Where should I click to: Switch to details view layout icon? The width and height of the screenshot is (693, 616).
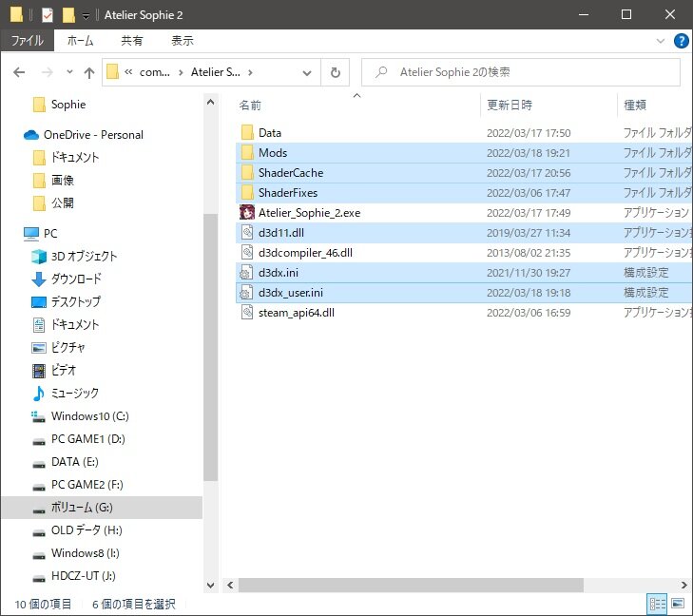pyautogui.click(x=657, y=604)
